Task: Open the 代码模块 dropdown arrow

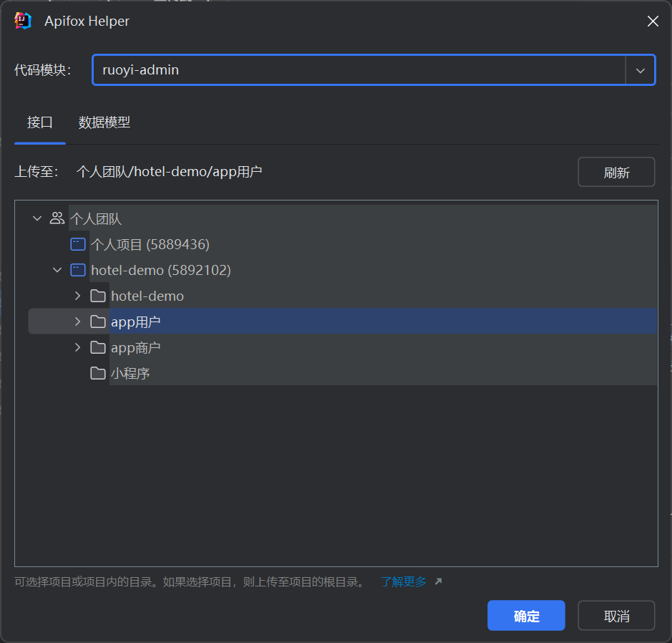Action: coord(641,70)
